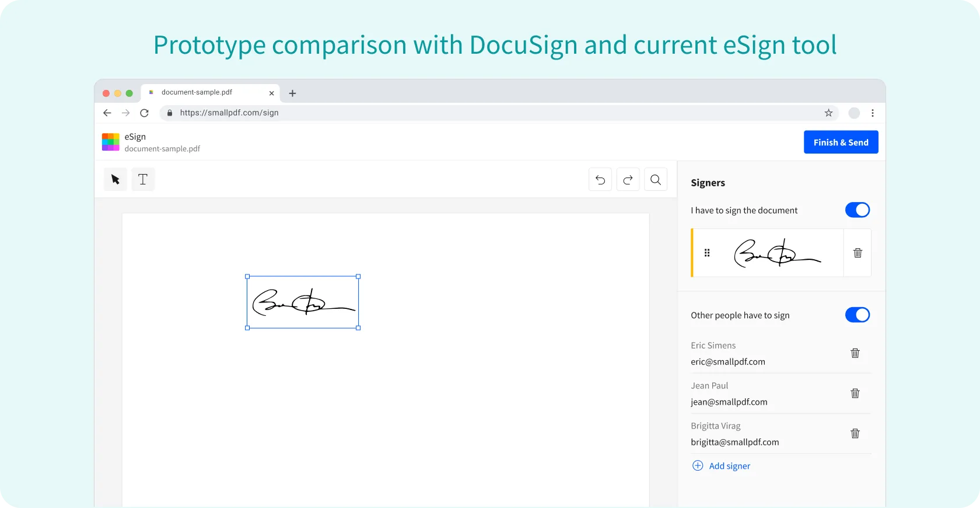
Task: Select the document-sample.pdf browser tab
Action: [204, 93]
